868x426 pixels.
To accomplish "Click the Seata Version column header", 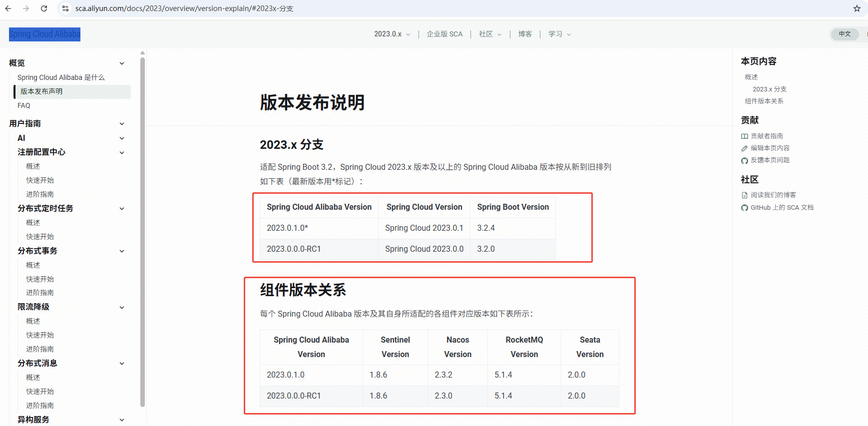I will pyautogui.click(x=590, y=347).
